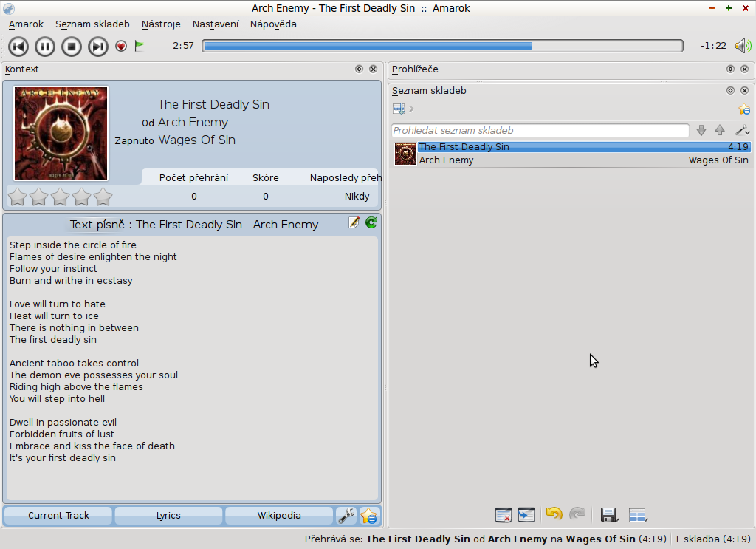Close the Kontext panel

[x=373, y=69]
